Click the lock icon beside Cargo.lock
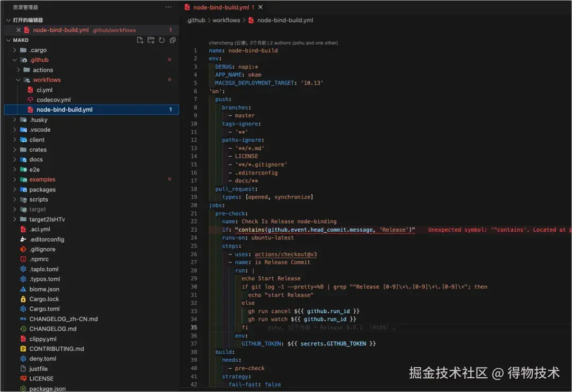 [23, 299]
